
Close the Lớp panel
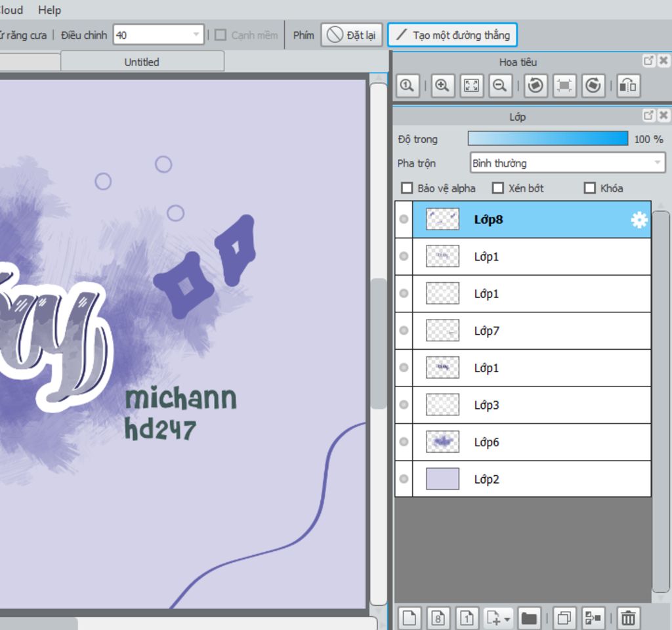point(663,115)
